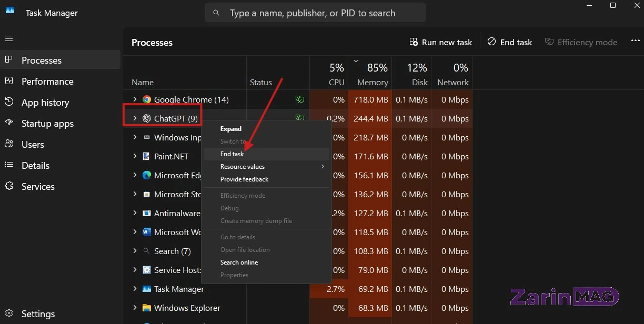Click Google Chrome's 718.0 MB memory value
The height and width of the screenshot is (324, 644).
click(370, 99)
